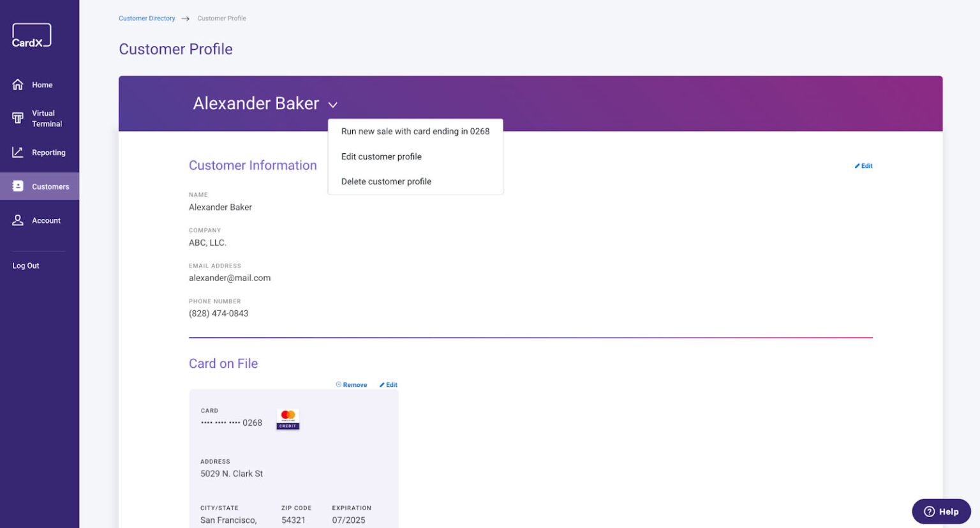This screenshot has height=528, width=980.
Task: Click the alexander@mail.com email address
Action: point(230,278)
